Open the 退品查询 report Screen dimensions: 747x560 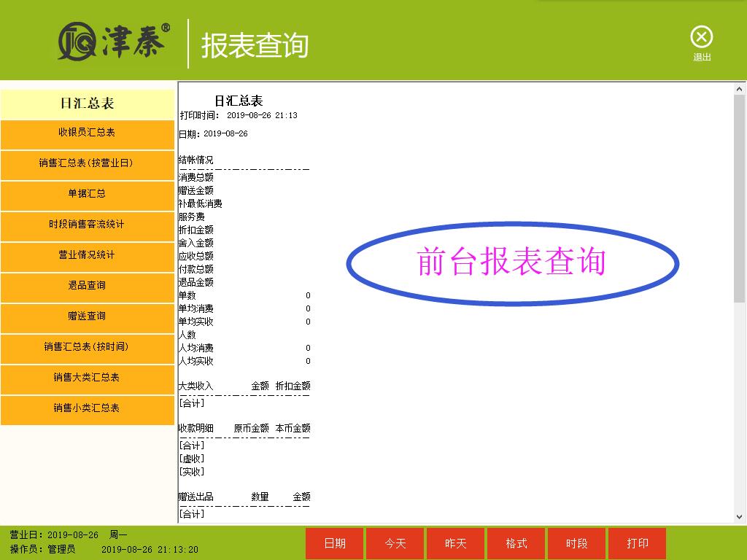[x=88, y=286]
